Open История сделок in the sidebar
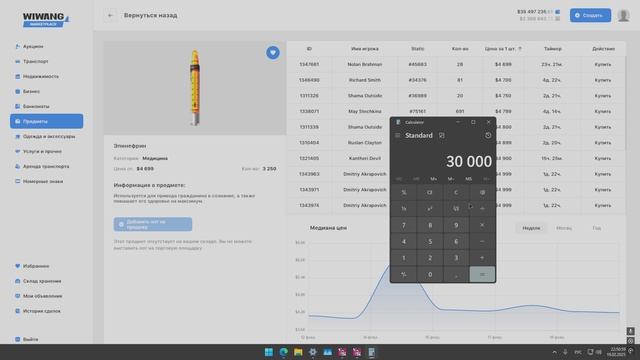This screenshot has height=360, width=640. [38, 311]
